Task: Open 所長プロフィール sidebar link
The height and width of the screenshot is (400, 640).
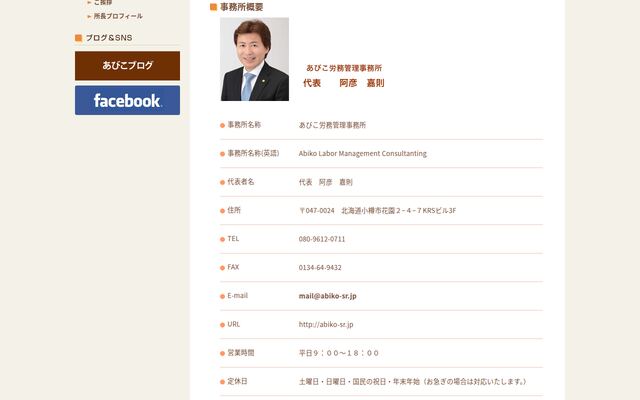Action: pyautogui.click(x=118, y=16)
